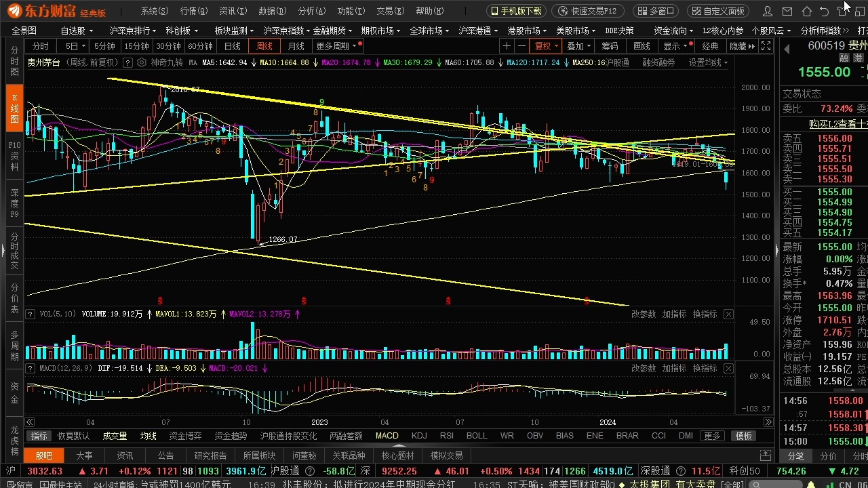Open 帮助(H) menu
Viewport: 868px width, 488px height.
click(x=429, y=11)
